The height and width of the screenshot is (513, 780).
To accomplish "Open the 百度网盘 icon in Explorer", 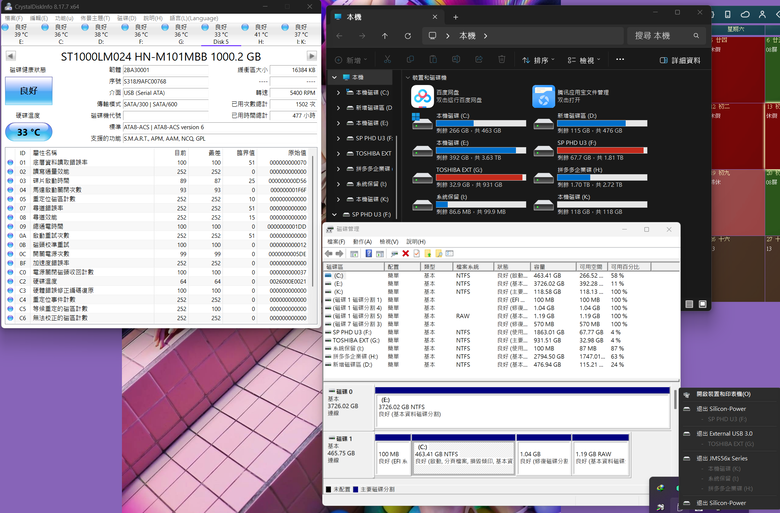I will pyautogui.click(x=422, y=96).
